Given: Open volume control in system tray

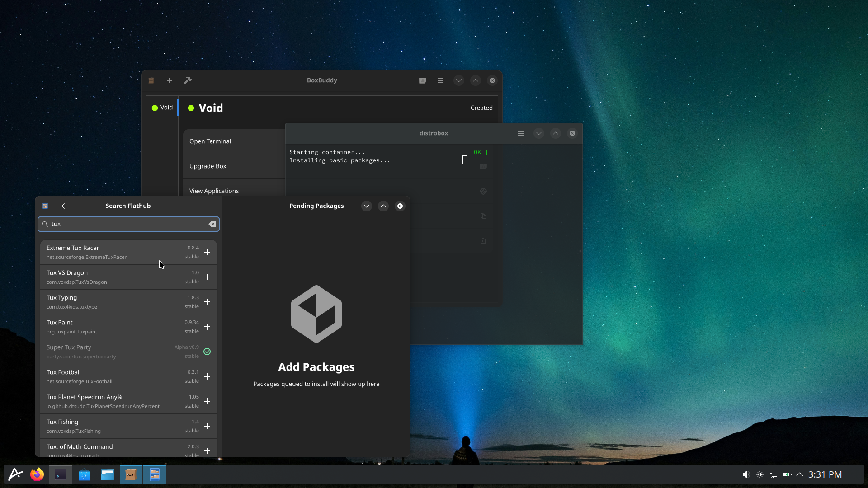Looking at the screenshot, I should [746, 474].
